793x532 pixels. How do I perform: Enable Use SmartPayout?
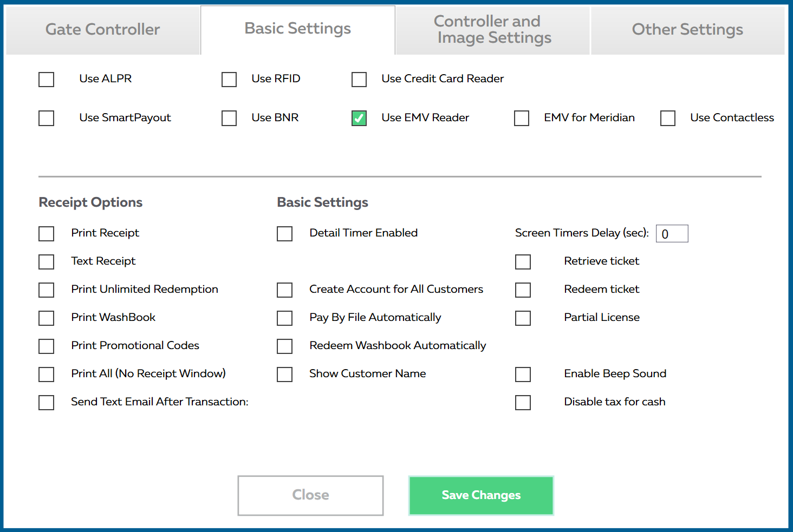[x=46, y=118]
